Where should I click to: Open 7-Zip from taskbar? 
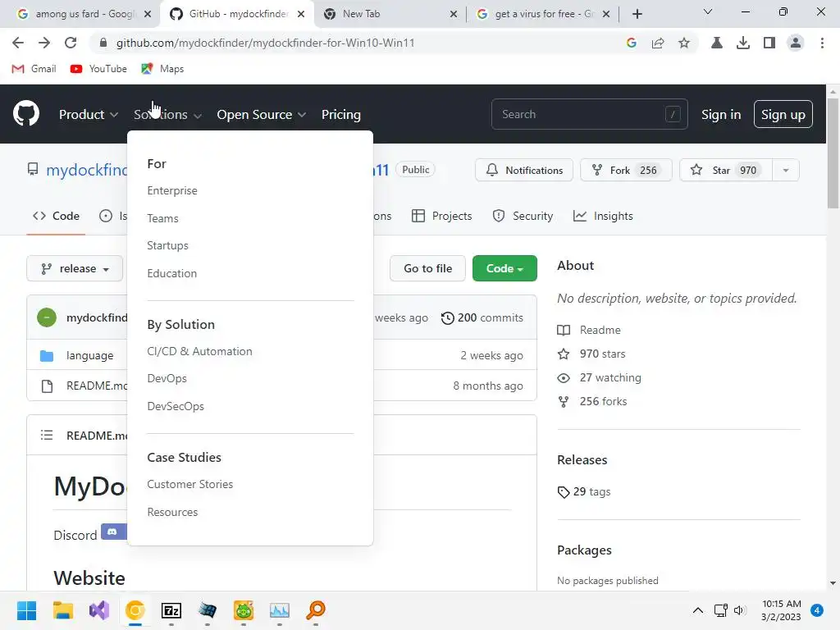click(171, 610)
